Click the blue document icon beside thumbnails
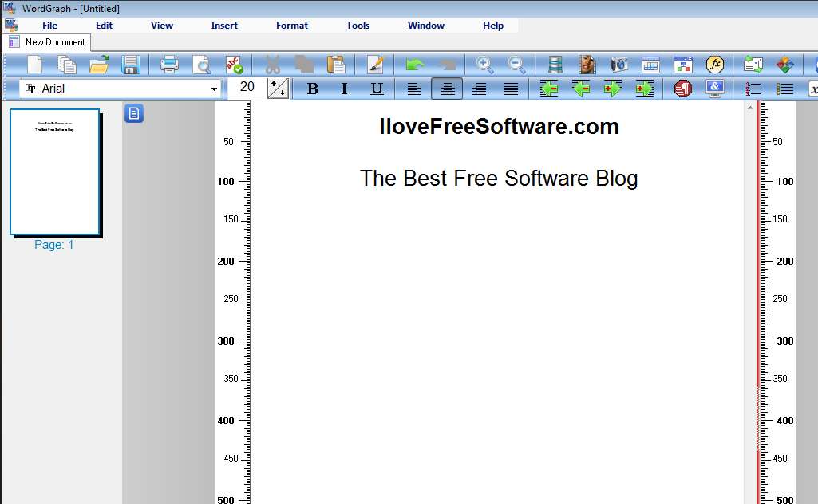 pos(134,113)
